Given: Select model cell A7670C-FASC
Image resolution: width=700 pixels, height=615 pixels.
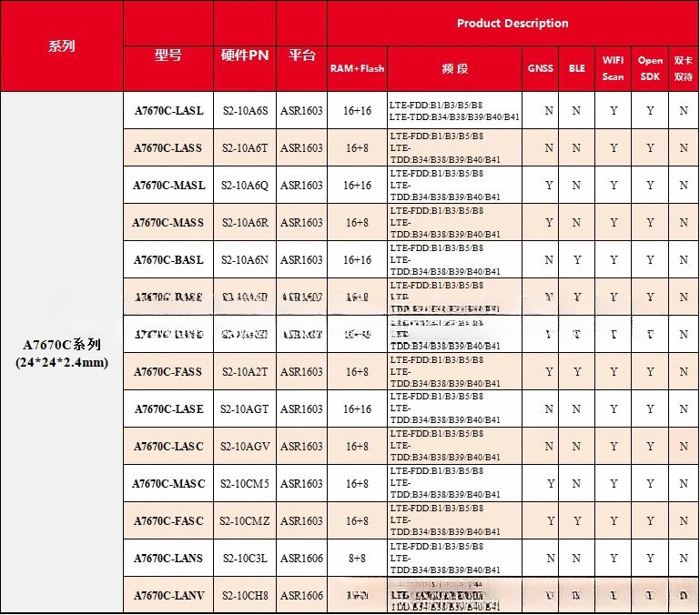Looking at the screenshot, I should pyautogui.click(x=168, y=520).
